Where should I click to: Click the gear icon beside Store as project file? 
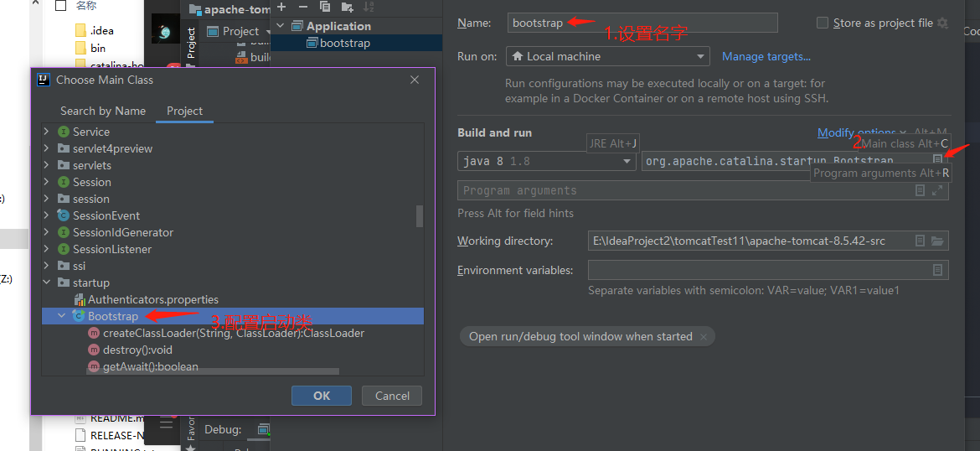[943, 23]
